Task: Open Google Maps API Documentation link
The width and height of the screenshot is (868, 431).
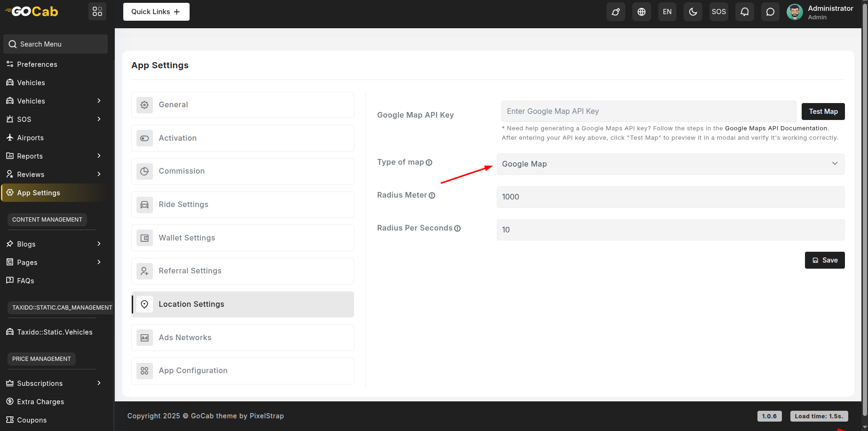Action: coord(776,128)
